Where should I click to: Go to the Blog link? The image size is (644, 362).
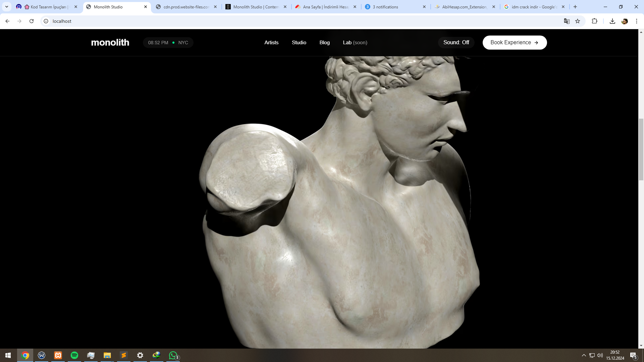pos(324,43)
